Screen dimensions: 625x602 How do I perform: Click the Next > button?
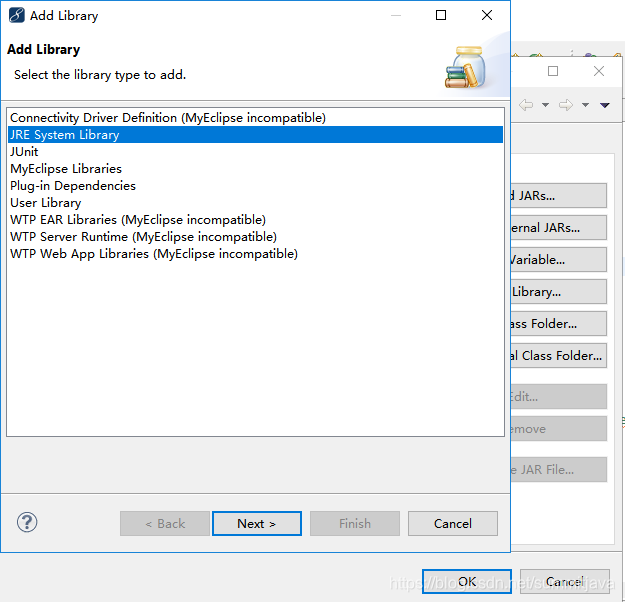tap(257, 523)
